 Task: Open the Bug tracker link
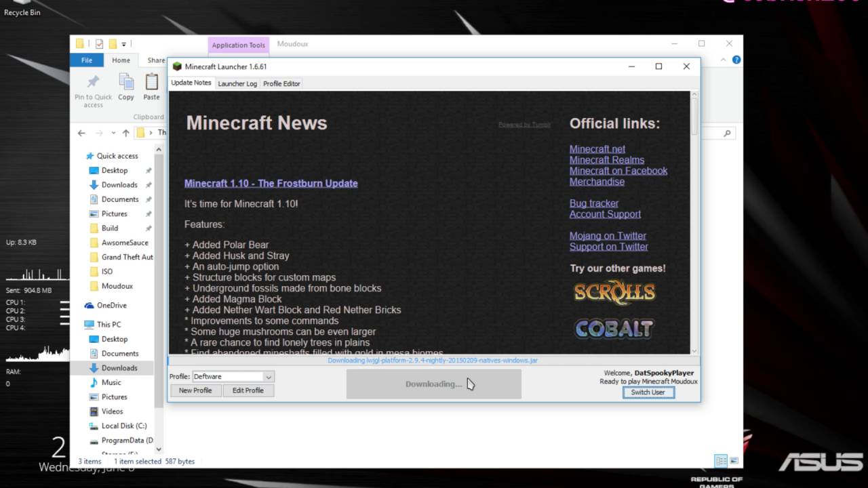(594, 203)
